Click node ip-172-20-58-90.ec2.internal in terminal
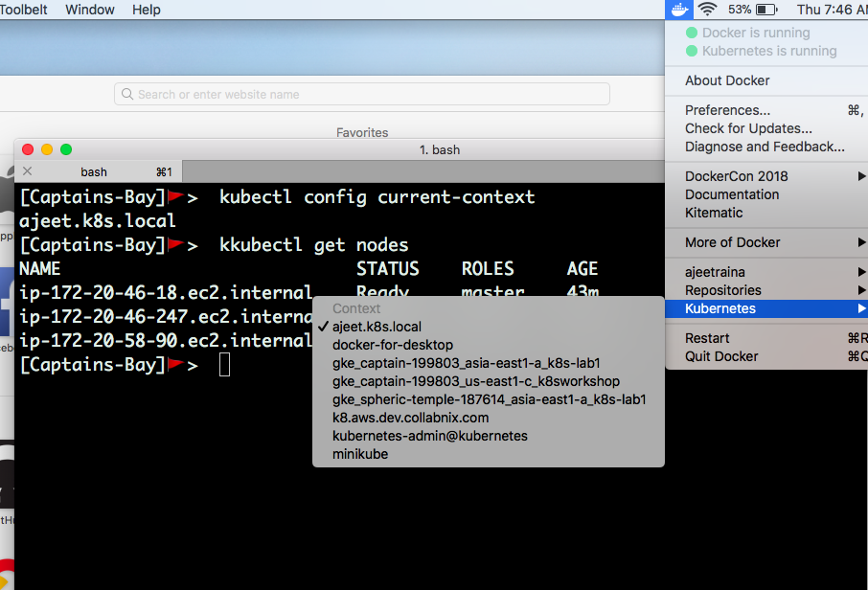Screen dimensions: 868x590 point(166,340)
